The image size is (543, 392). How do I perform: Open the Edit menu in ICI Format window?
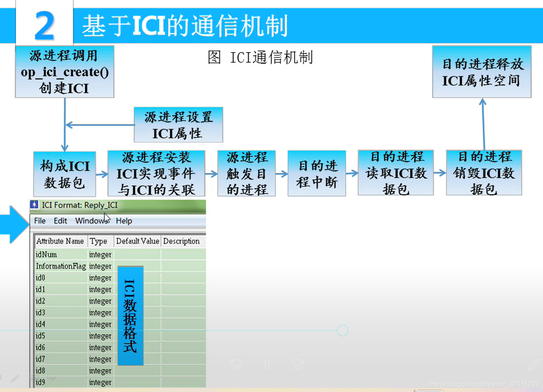(x=60, y=221)
